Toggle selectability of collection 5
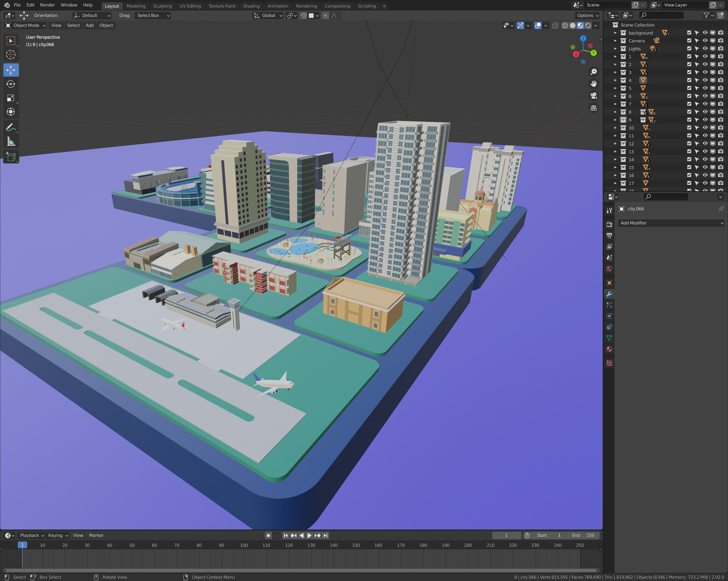Viewport: 728px width, 581px height. pos(696,88)
